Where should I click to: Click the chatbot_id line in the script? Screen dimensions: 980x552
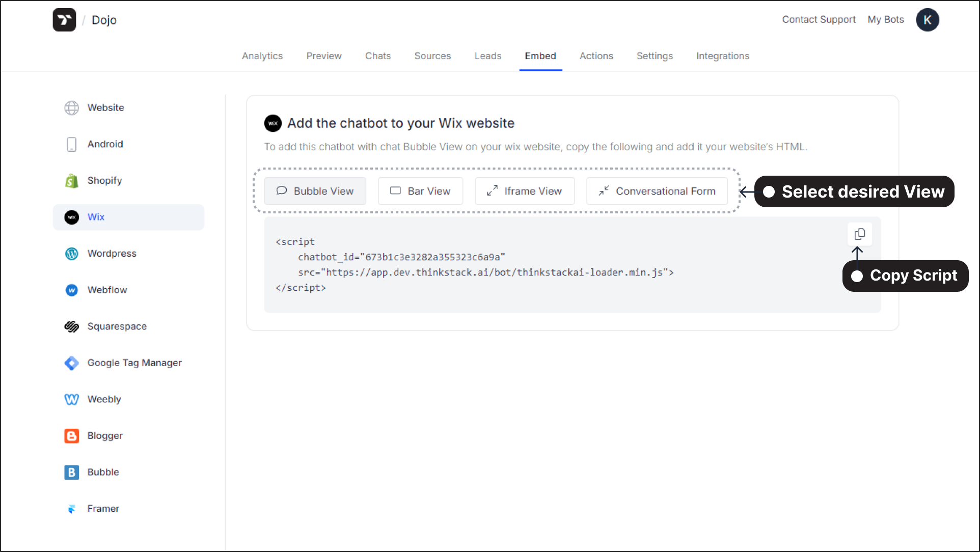tap(401, 257)
